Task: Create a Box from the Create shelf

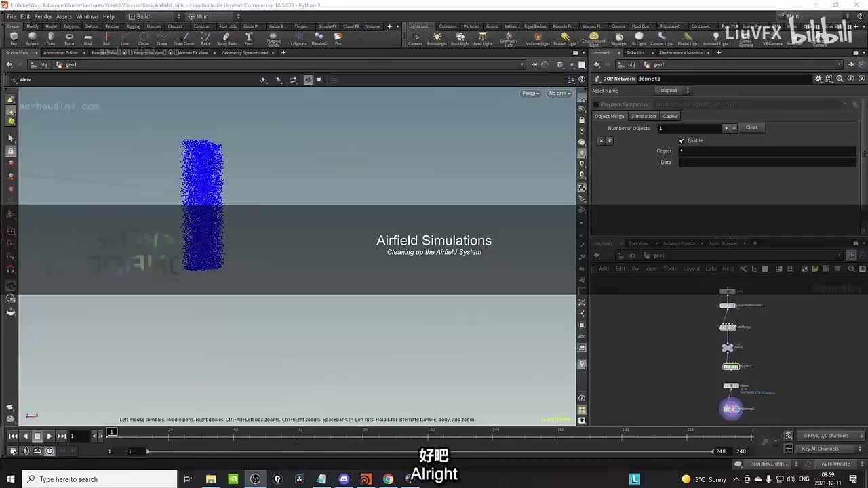Action: coord(14,39)
